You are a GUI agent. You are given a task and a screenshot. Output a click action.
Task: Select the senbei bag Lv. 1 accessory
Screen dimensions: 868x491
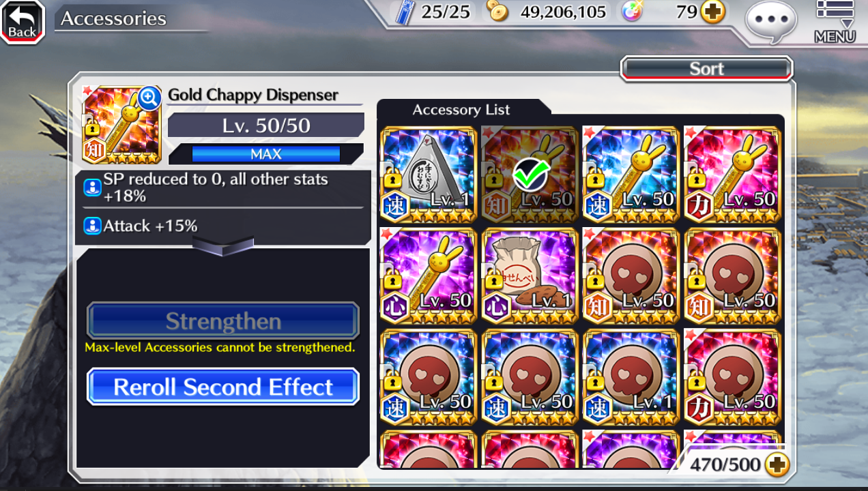529,276
